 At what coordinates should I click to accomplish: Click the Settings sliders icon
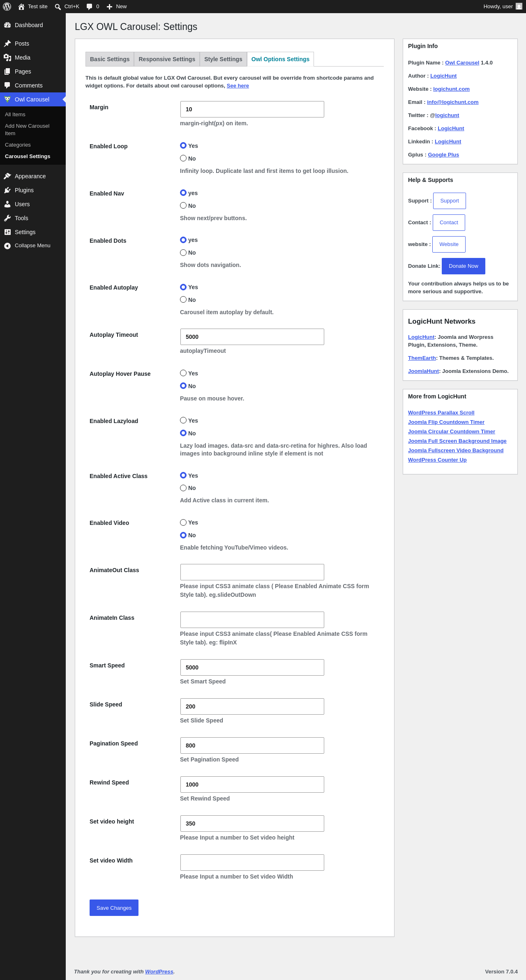7,232
